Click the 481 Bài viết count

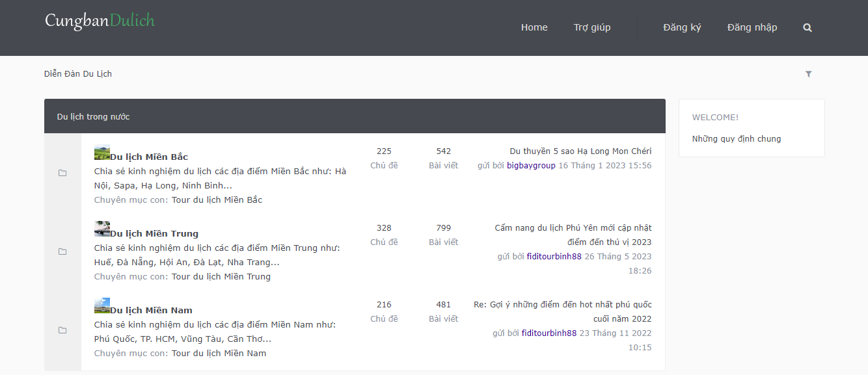[x=444, y=312]
